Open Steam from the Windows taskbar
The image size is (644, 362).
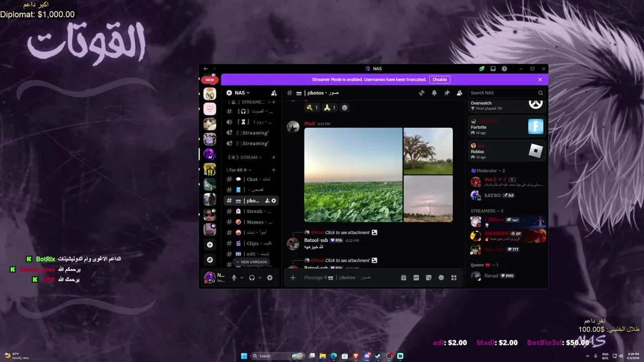click(x=378, y=356)
